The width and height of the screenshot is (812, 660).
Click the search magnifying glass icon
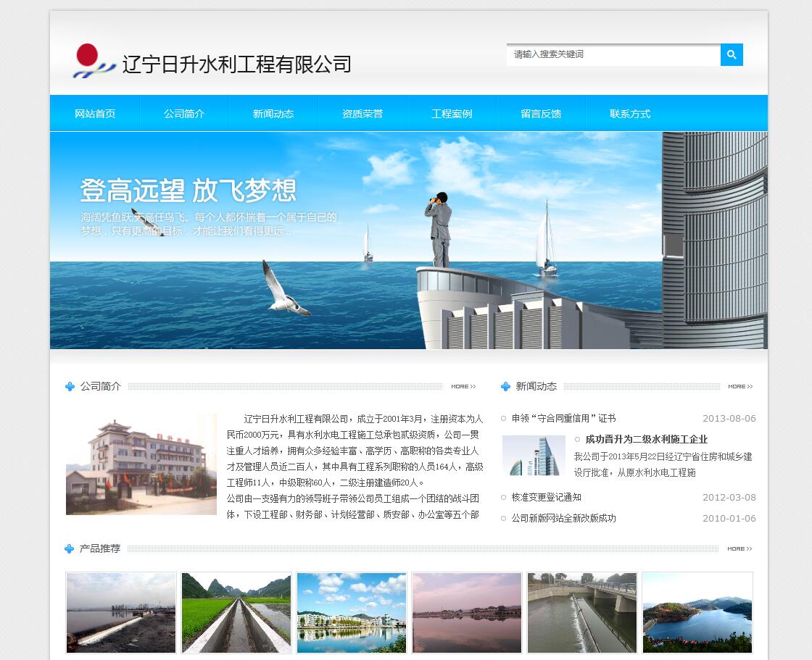click(x=732, y=54)
